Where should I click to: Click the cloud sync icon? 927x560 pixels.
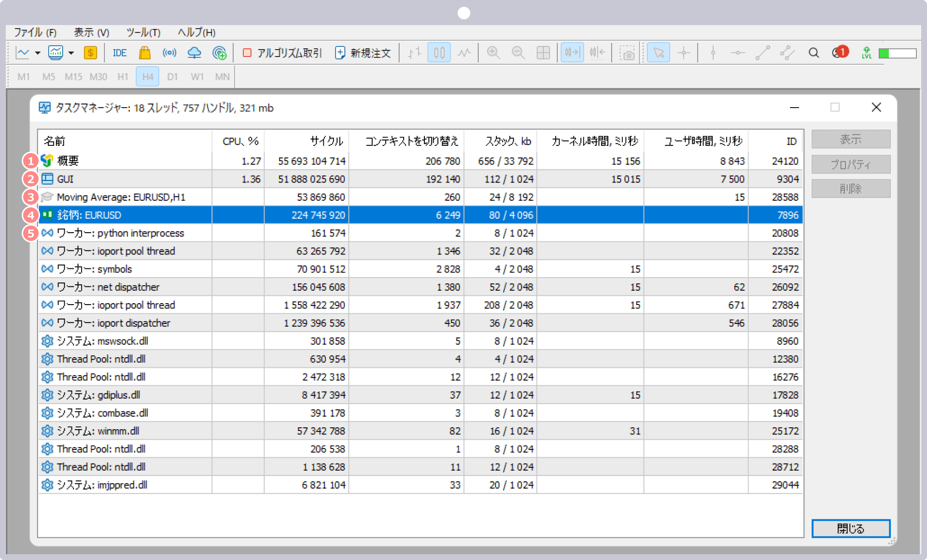point(195,54)
